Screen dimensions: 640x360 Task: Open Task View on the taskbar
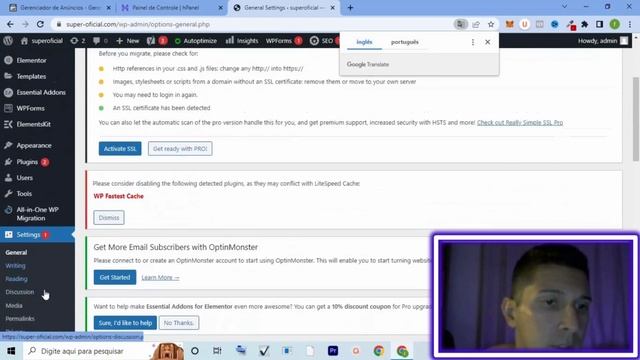point(217,351)
